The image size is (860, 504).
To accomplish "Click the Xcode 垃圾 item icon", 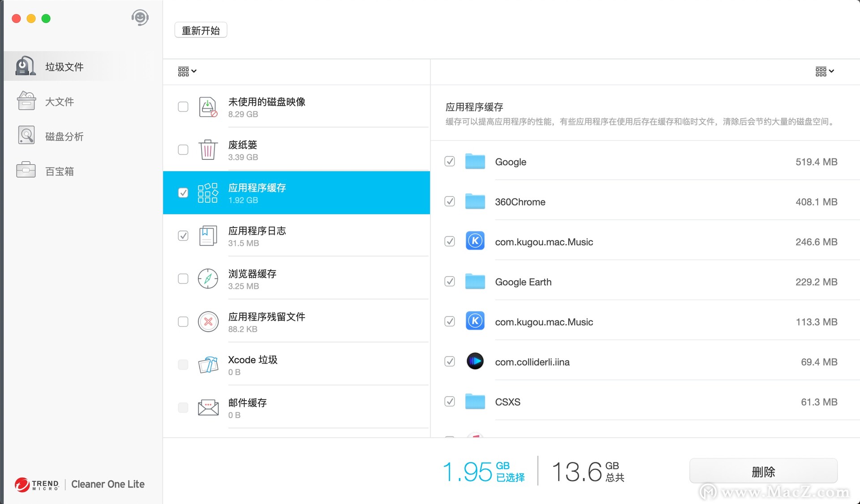I will (x=207, y=364).
